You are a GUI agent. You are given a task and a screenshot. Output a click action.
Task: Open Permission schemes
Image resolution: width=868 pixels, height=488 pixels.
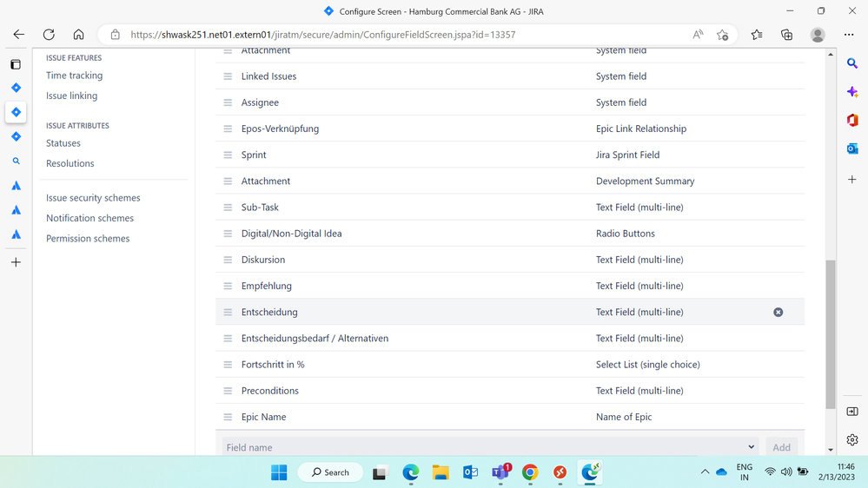tap(88, 239)
